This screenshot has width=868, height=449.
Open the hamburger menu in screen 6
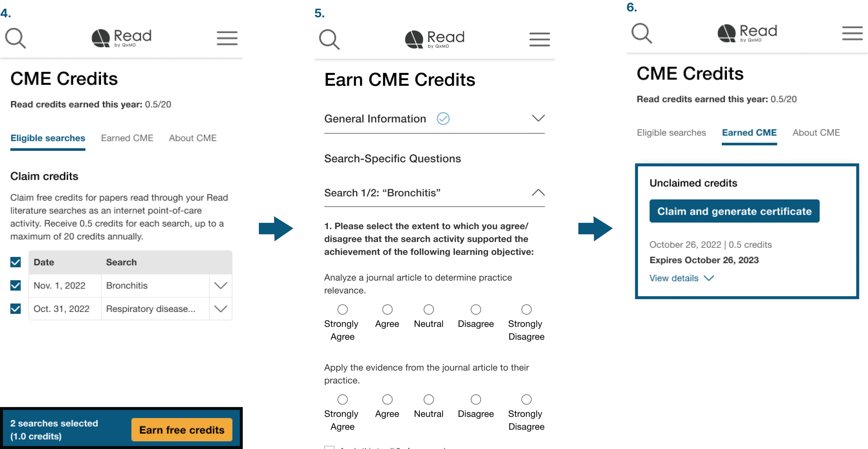click(850, 36)
